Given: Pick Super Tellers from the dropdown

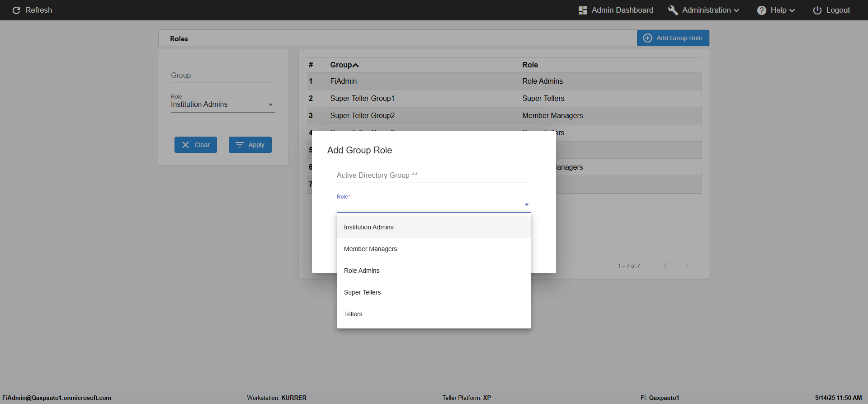Looking at the screenshot, I should click(362, 292).
